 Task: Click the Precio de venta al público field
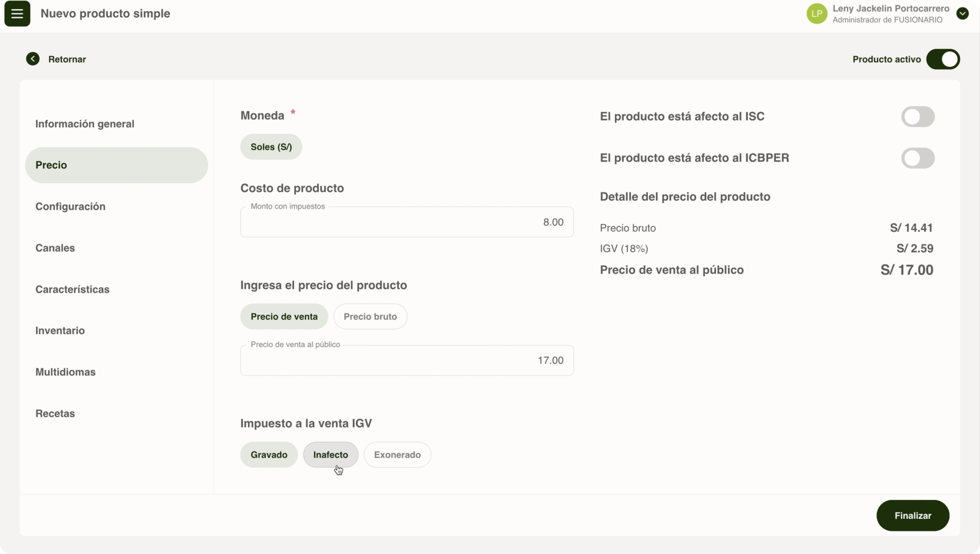pyautogui.click(x=406, y=360)
